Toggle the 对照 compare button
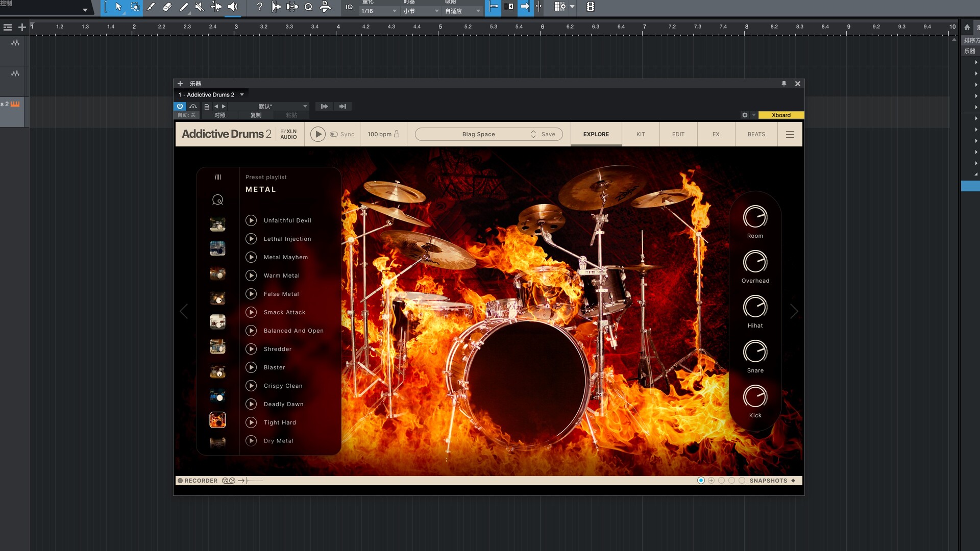This screenshot has width=980, height=551. (x=220, y=115)
